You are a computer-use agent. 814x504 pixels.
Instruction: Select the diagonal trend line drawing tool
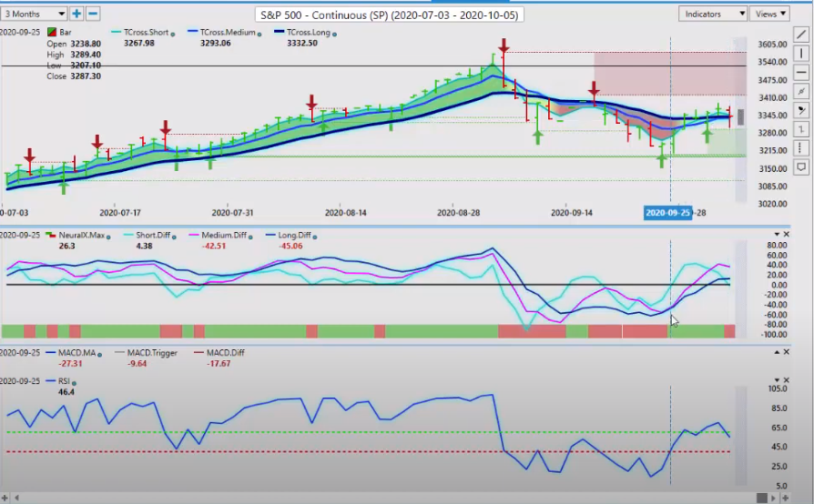801,35
